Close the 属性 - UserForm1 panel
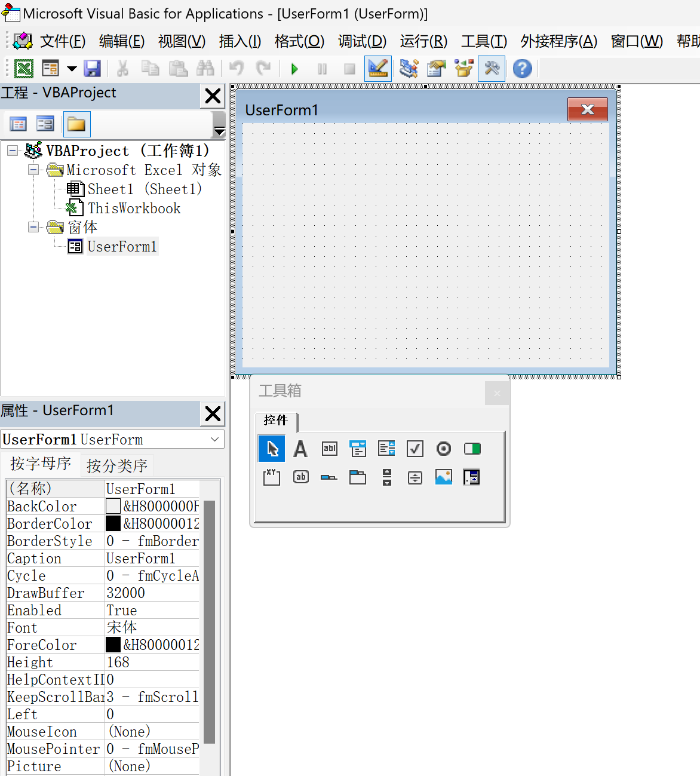This screenshot has width=700, height=776. (213, 413)
